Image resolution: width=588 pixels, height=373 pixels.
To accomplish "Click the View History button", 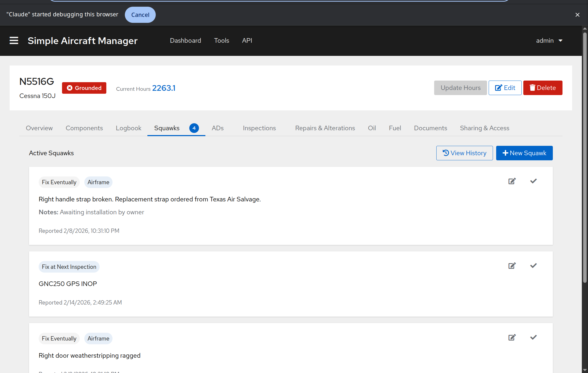I will [464, 153].
